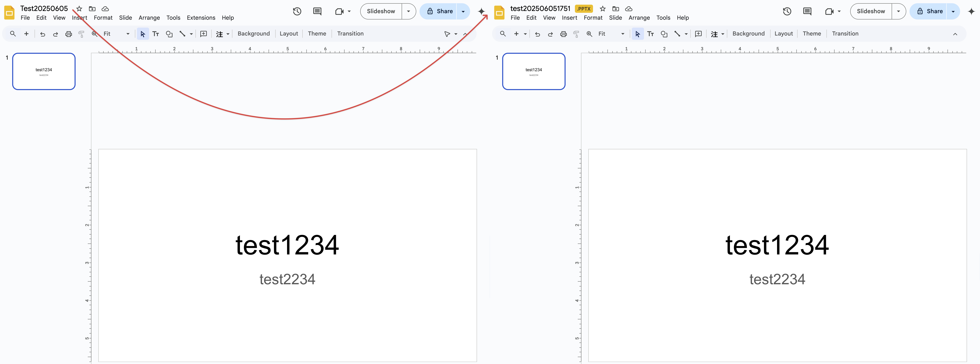Star the test202506051751 presentation
980x364 pixels.
[x=603, y=8]
